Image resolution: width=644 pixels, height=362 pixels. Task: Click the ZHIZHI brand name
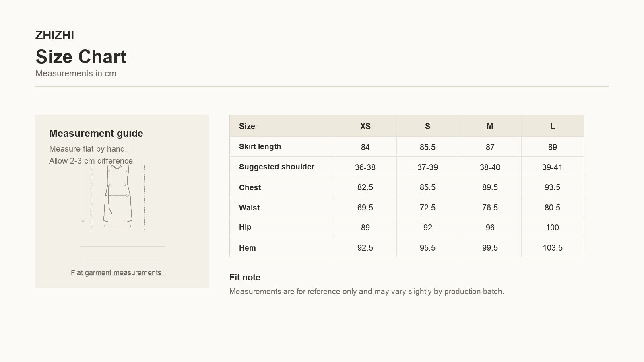pos(55,35)
